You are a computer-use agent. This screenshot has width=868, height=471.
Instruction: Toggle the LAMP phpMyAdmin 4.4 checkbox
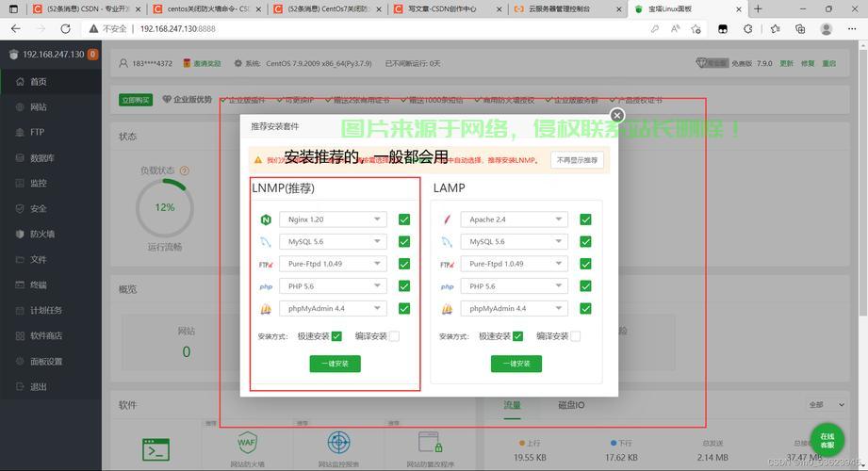click(x=585, y=308)
